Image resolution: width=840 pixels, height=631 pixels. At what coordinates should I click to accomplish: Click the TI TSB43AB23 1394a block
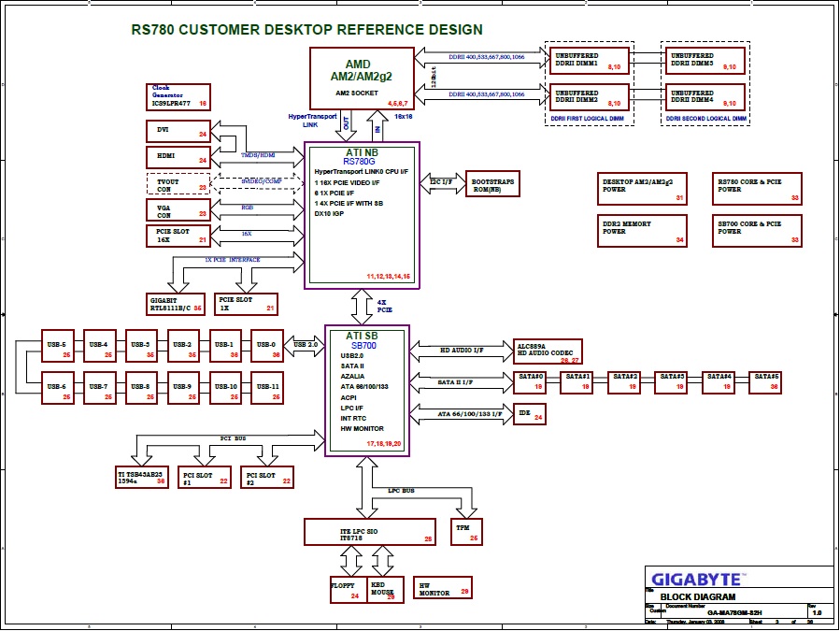click(x=142, y=477)
